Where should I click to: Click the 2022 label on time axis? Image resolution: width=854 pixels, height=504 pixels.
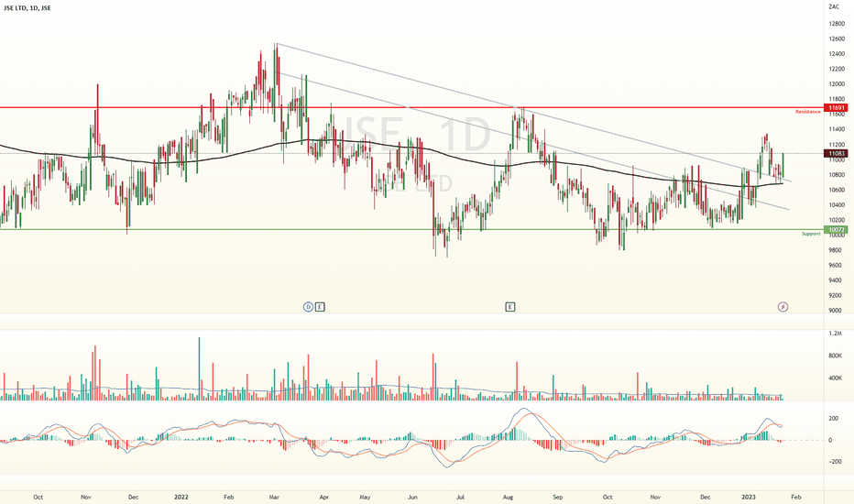click(x=181, y=497)
